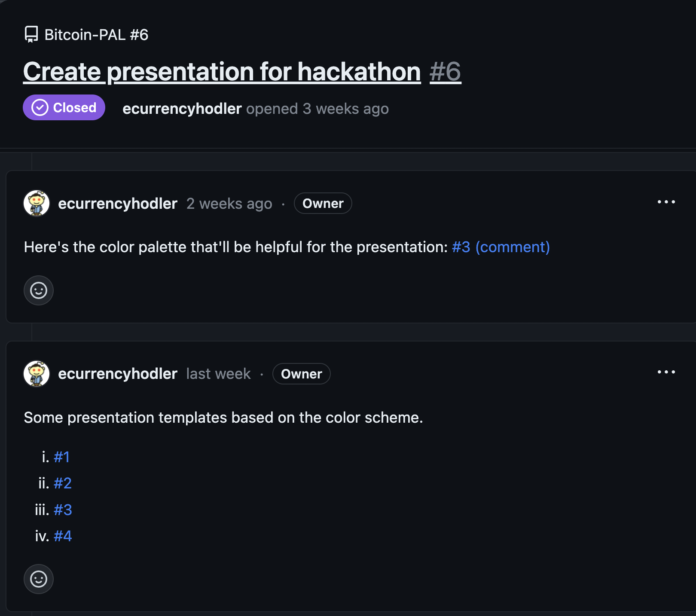Image resolution: width=696 pixels, height=616 pixels.
Task: Add an emoji reaction to the color palette comment
Action: pos(39,290)
